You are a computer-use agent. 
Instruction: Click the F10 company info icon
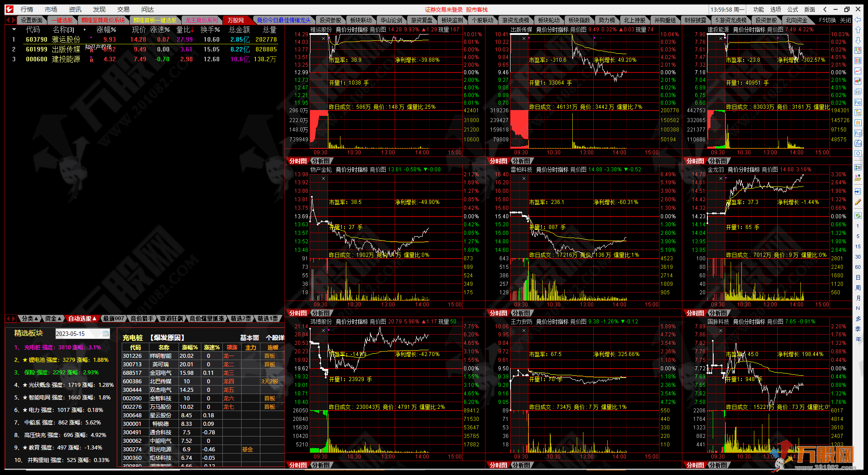[x=858, y=102]
